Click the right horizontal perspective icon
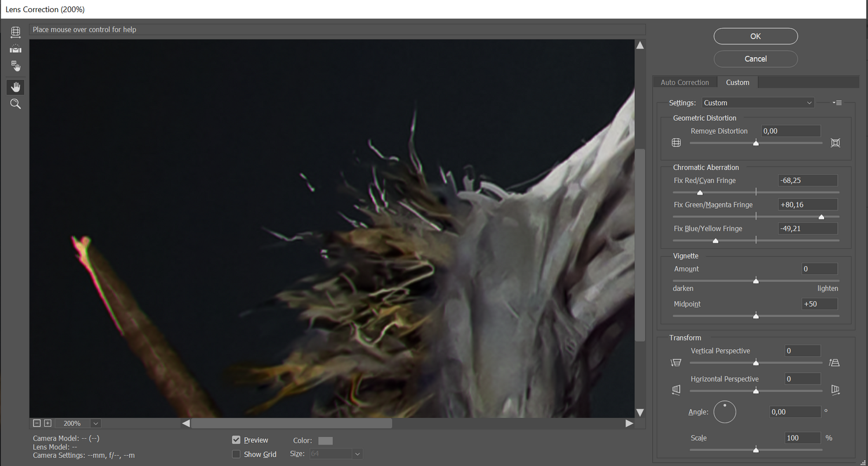 (835, 390)
